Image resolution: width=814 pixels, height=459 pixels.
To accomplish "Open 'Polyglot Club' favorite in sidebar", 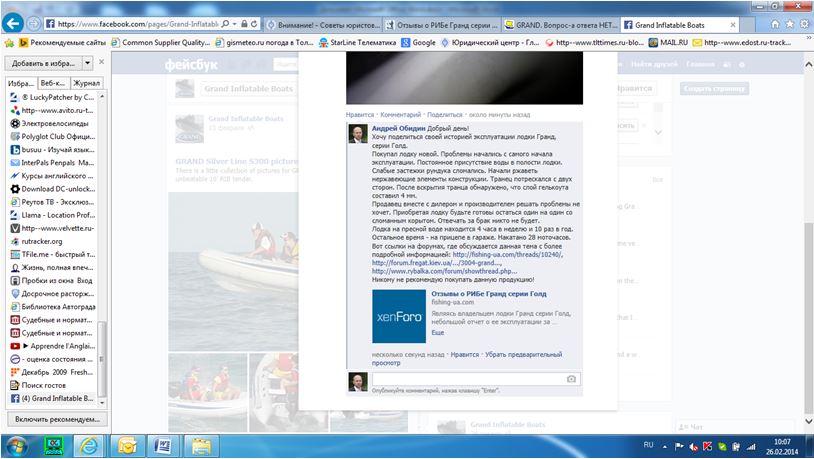I will [x=53, y=137].
